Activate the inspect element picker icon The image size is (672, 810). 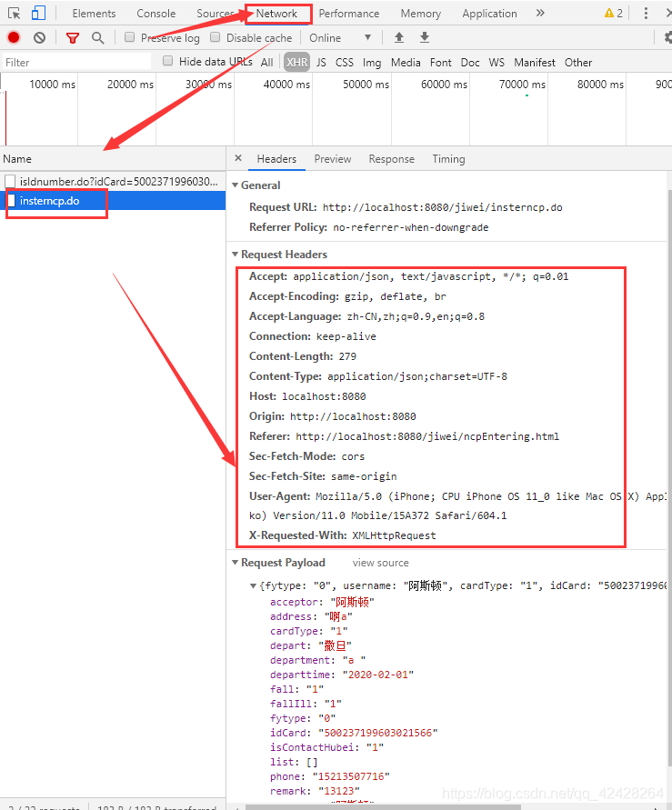coord(14,13)
